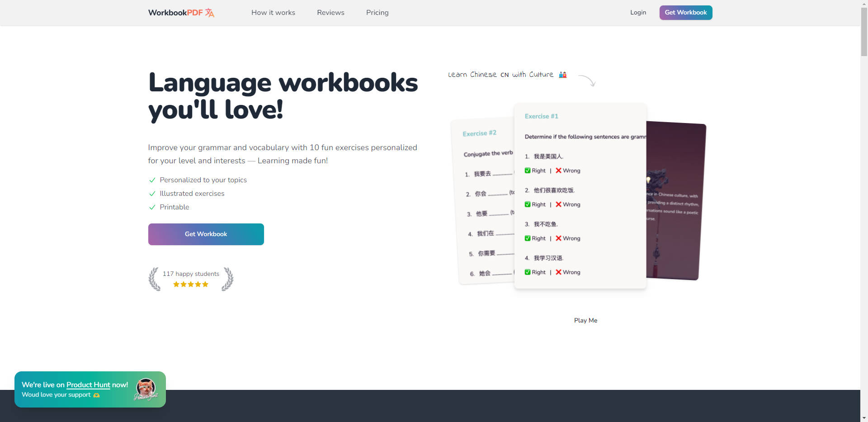Click the heart-hands emoji in the support banner
Viewport: 868px width, 422px height.
click(x=96, y=395)
